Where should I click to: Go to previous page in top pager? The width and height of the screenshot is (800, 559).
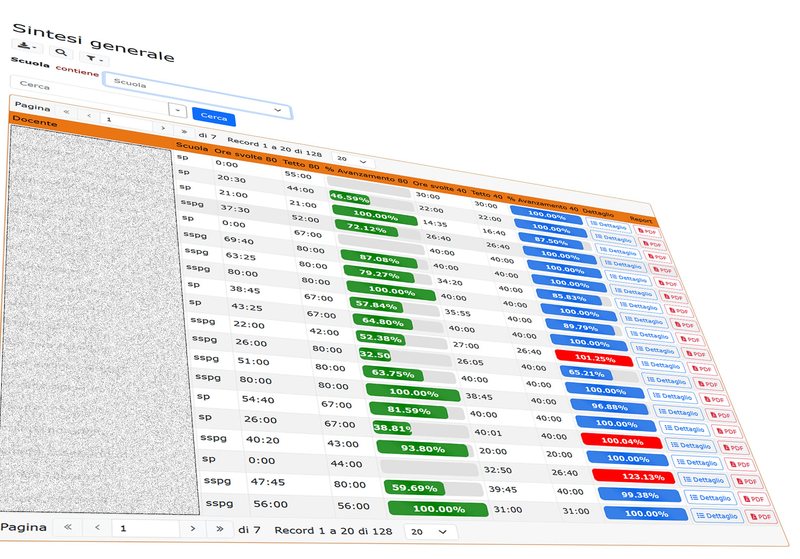(x=89, y=116)
